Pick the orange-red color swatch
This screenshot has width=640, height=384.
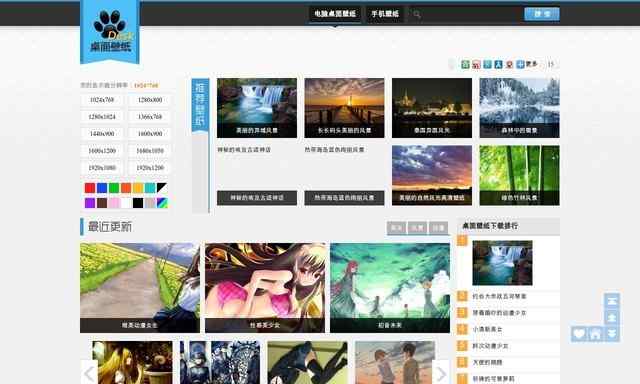pyautogui.click(x=126, y=188)
